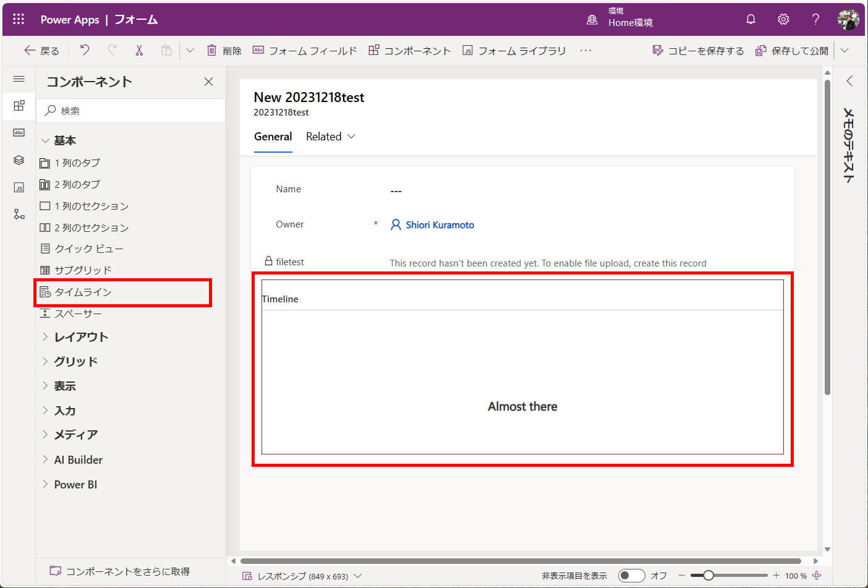Screen dimensions: 868x588
Task: Open the help question mark
Action: coord(815,19)
